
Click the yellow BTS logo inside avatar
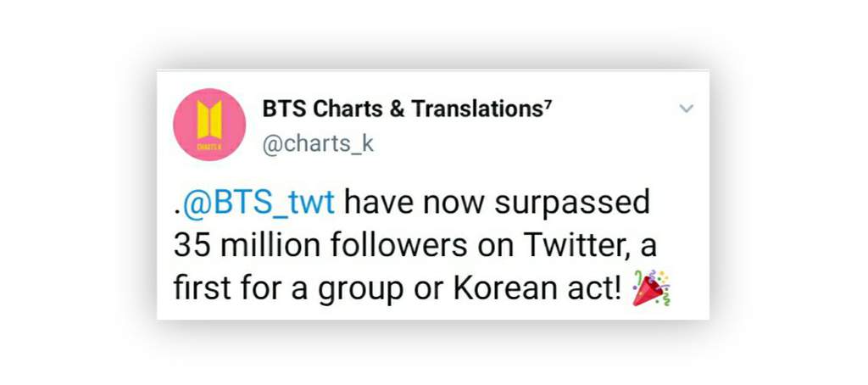click(209, 120)
